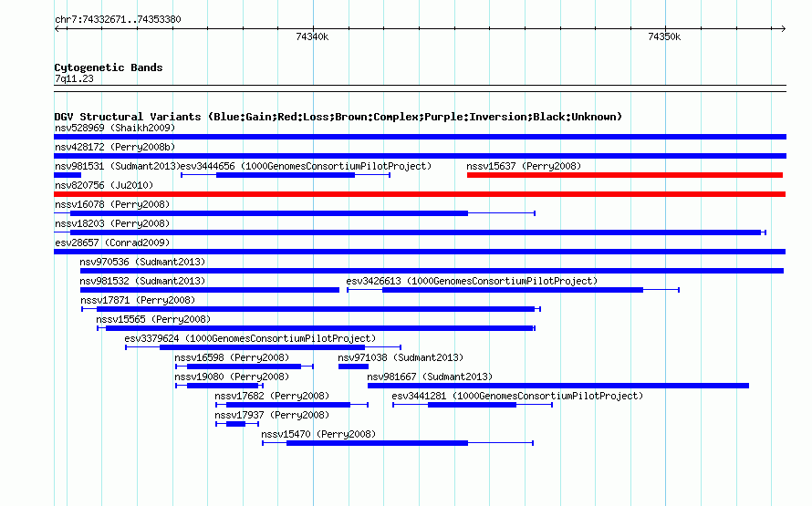This screenshot has width=812, height=506.
Task: Click the 74340k ruler label
Action: click(312, 36)
